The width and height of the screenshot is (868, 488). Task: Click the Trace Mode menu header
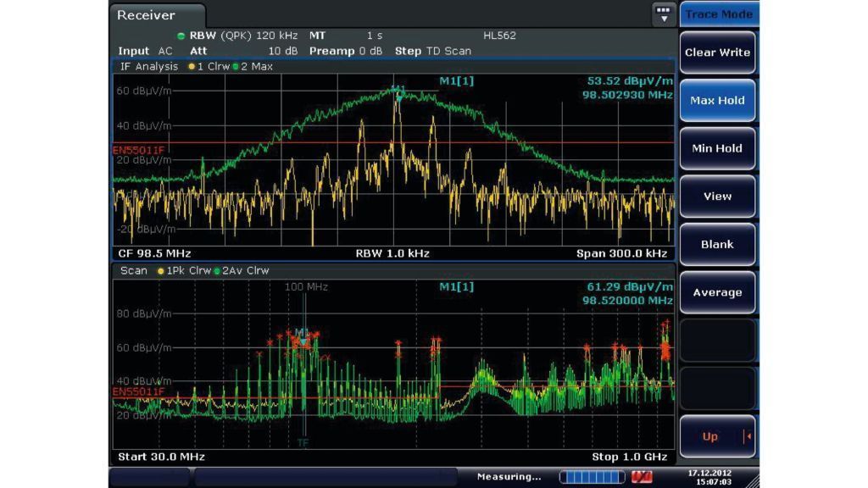pyautogui.click(x=719, y=14)
